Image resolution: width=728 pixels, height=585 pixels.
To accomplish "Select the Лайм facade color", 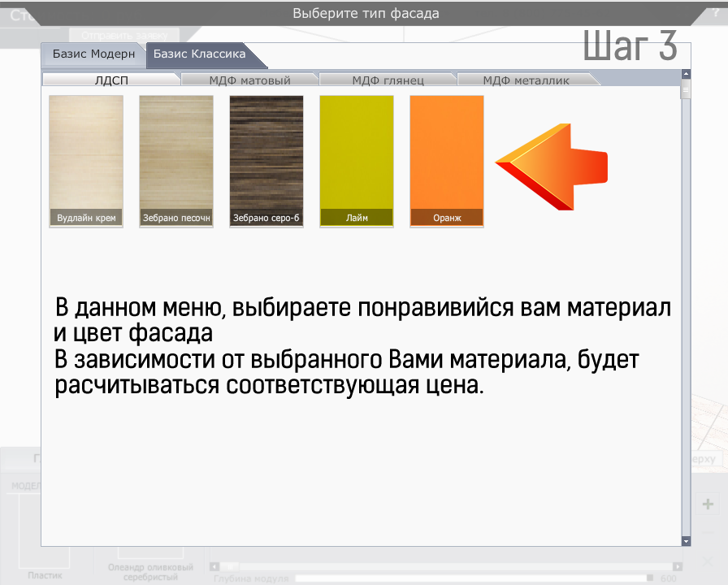I will coord(357,161).
